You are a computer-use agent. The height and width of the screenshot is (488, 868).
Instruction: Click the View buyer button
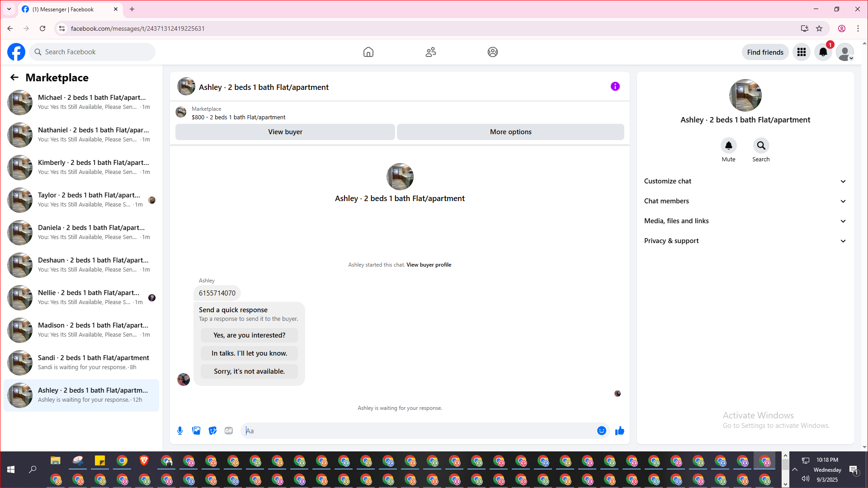[x=285, y=132]
